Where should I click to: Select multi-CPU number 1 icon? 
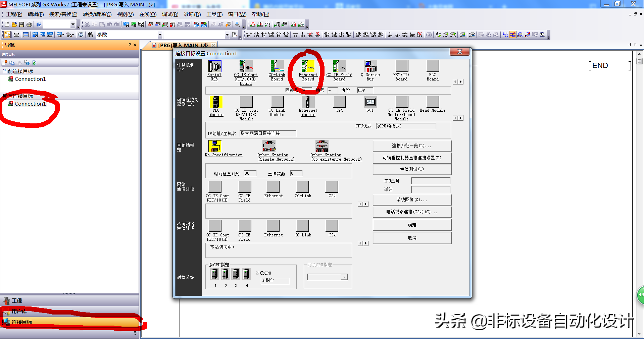point(214,274)
